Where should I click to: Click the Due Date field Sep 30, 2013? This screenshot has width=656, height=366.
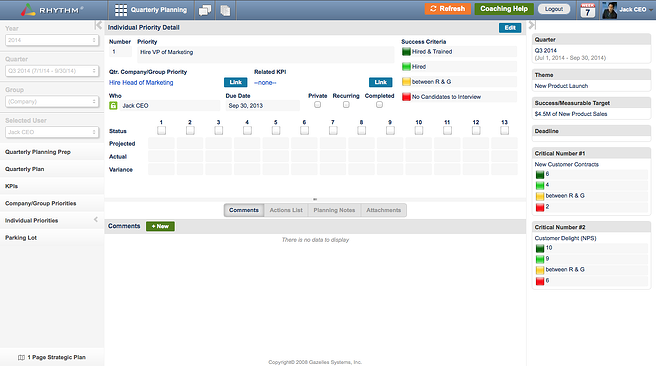(263, 106)
